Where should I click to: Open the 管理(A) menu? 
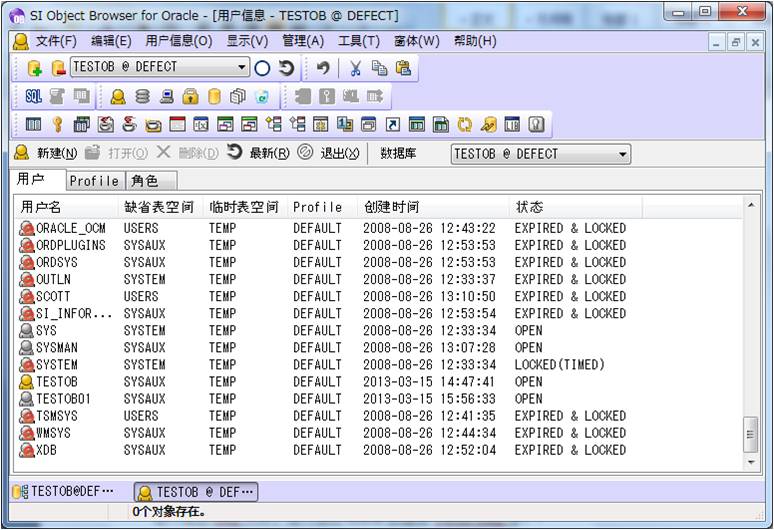303,40
